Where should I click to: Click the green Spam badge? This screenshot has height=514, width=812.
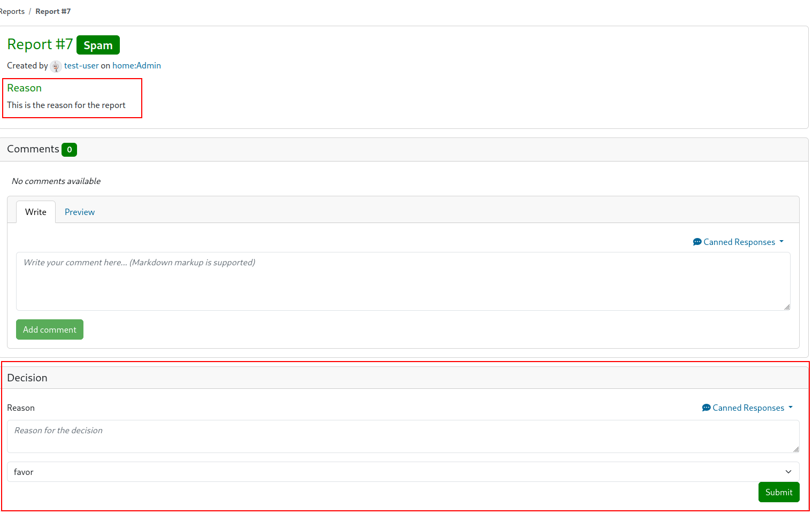[x=98, y=45]
